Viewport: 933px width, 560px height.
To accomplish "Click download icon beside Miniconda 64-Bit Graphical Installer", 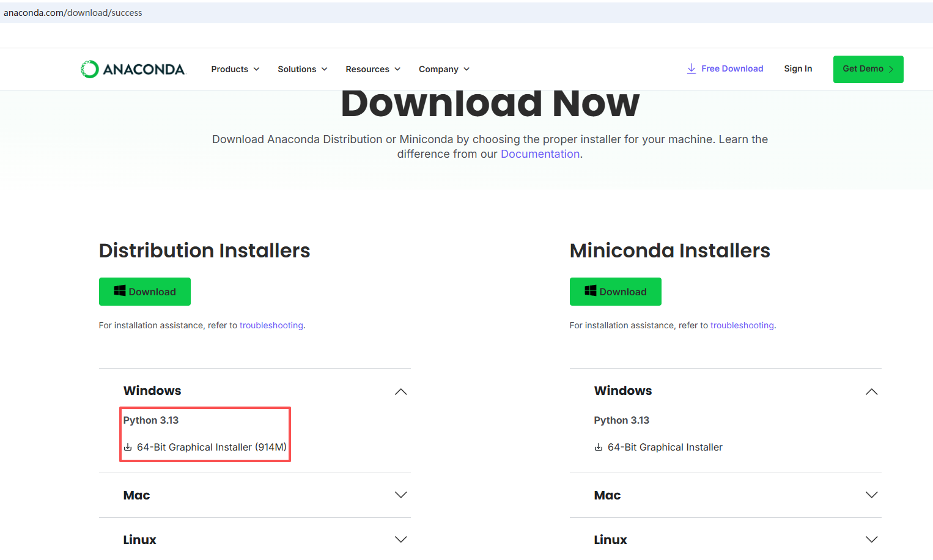I will coord(599,448).
